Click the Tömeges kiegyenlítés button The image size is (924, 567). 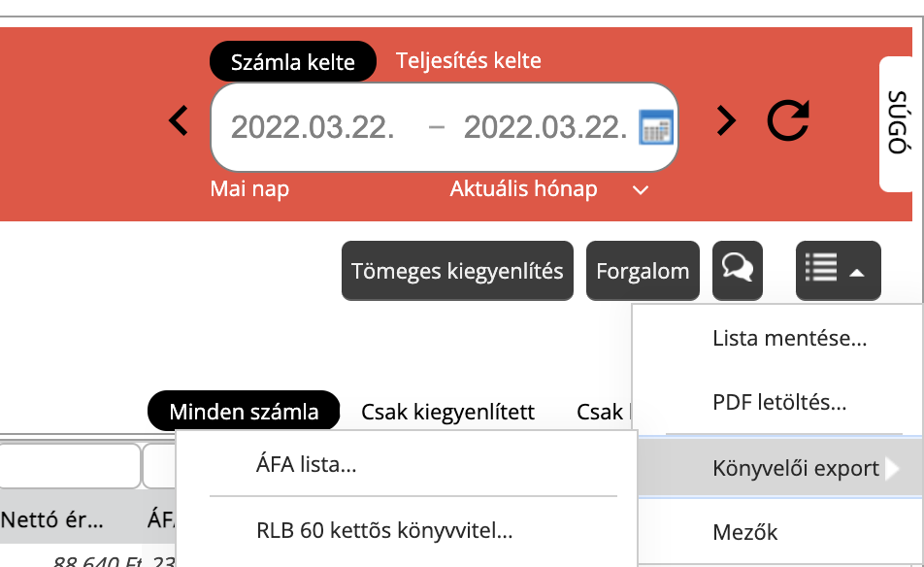457,271
